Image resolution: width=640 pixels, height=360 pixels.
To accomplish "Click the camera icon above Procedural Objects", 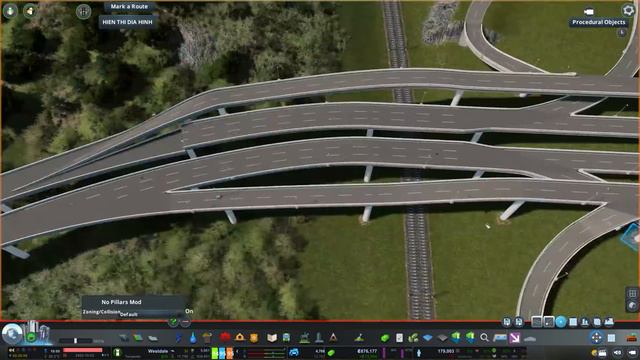I will (589, 11).
